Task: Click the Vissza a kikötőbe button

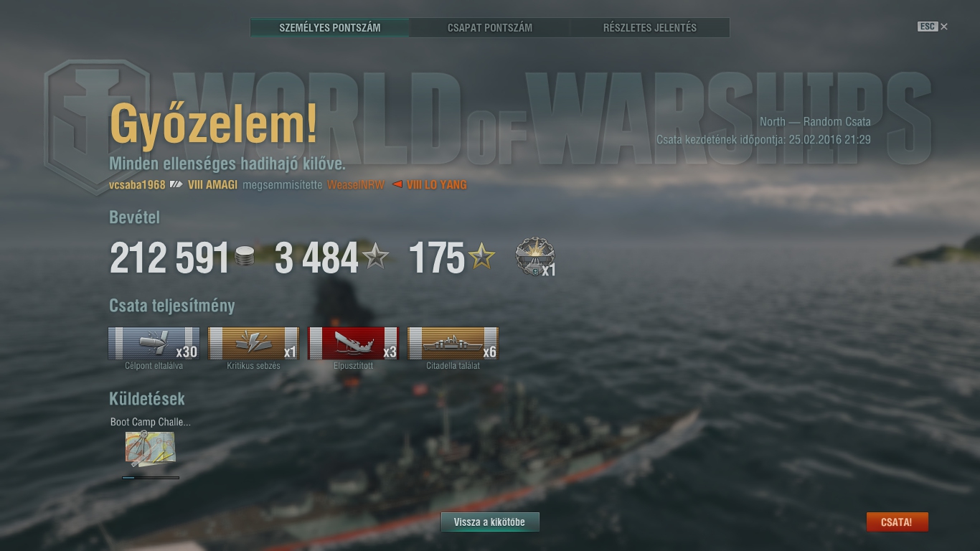Action: coord(489,522)
